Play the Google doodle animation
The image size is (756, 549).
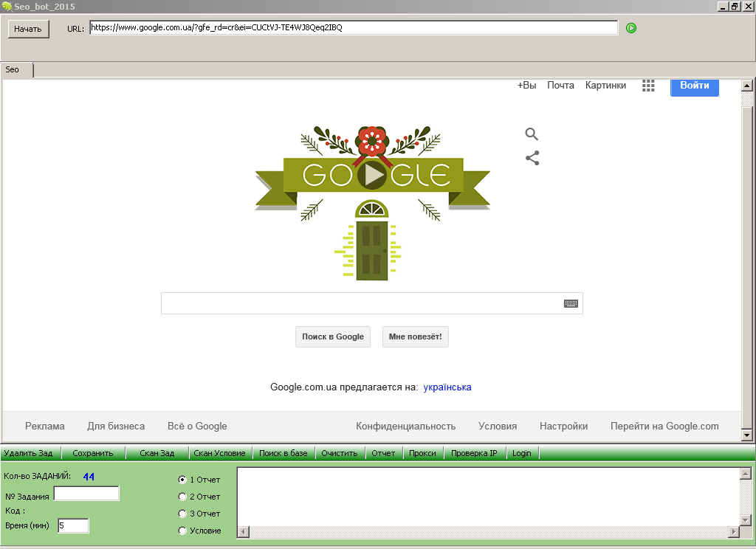point(372,174)
